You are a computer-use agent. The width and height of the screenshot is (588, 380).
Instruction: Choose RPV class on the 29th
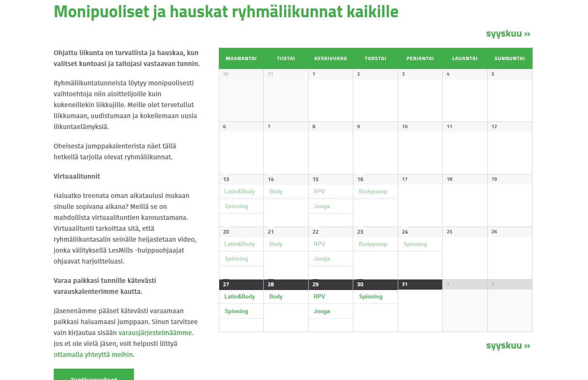[319, 296]
